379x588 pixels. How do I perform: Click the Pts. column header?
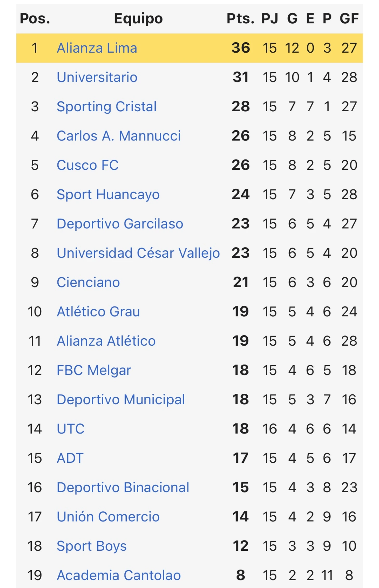[x=240, y=19]
